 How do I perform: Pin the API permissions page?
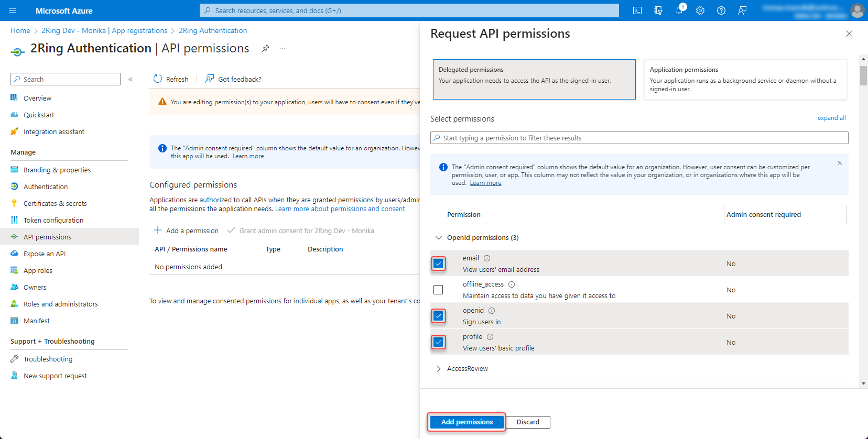coord(266,48)
